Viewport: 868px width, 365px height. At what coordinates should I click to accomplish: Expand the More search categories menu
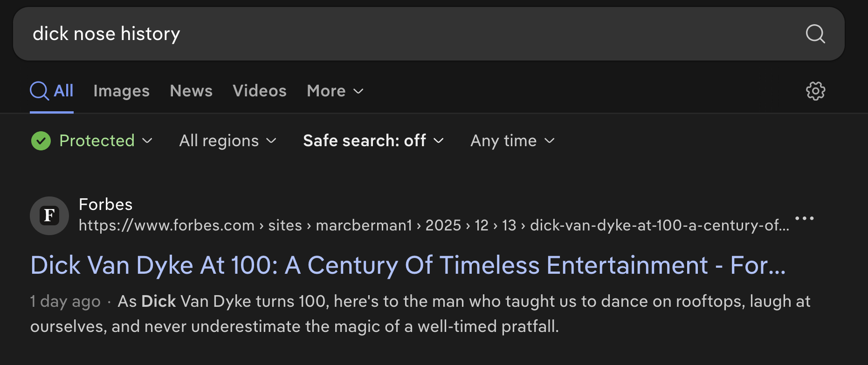[335, 91]
